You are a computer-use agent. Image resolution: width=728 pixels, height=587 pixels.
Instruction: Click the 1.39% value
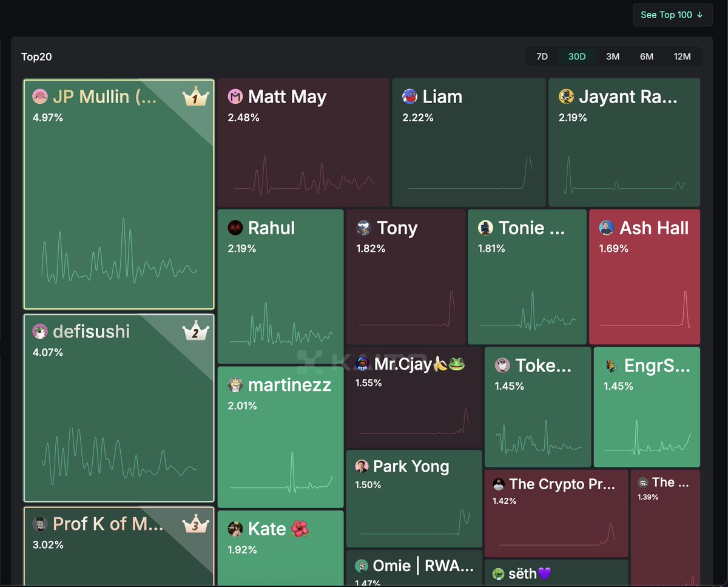click(x=648, y=497)
